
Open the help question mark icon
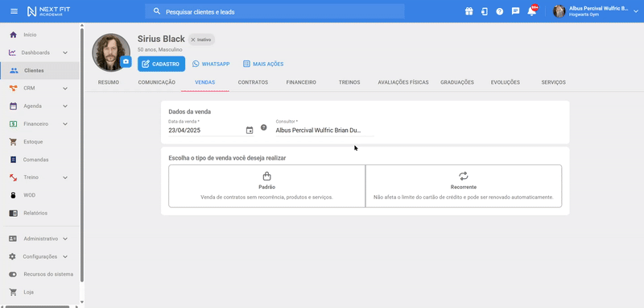point(499,11)
